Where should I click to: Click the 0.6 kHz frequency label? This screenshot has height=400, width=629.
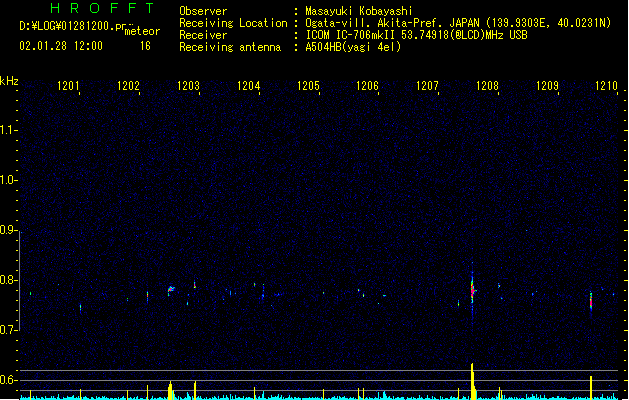coord(8,380)
